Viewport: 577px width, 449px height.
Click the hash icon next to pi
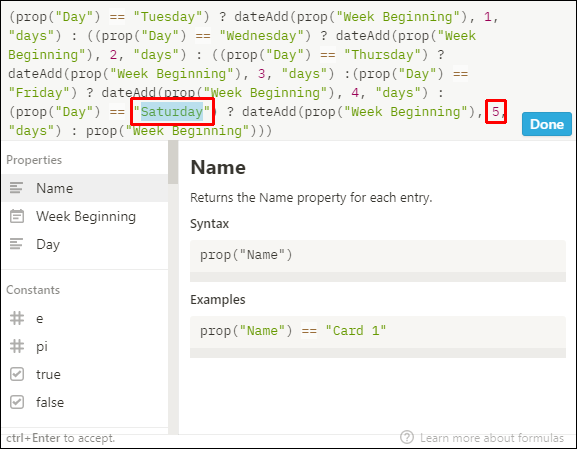(x=17, y=346)
